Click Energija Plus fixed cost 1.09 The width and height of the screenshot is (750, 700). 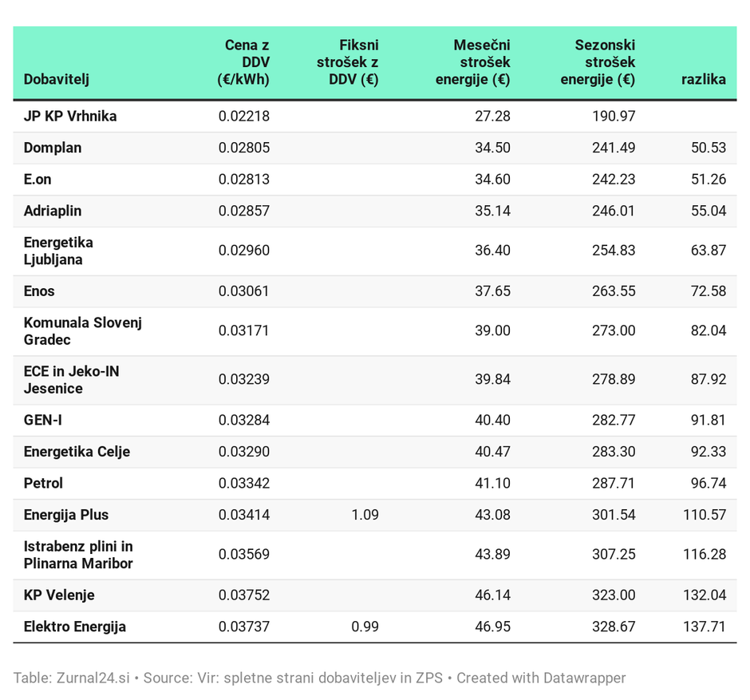point(365,516)
